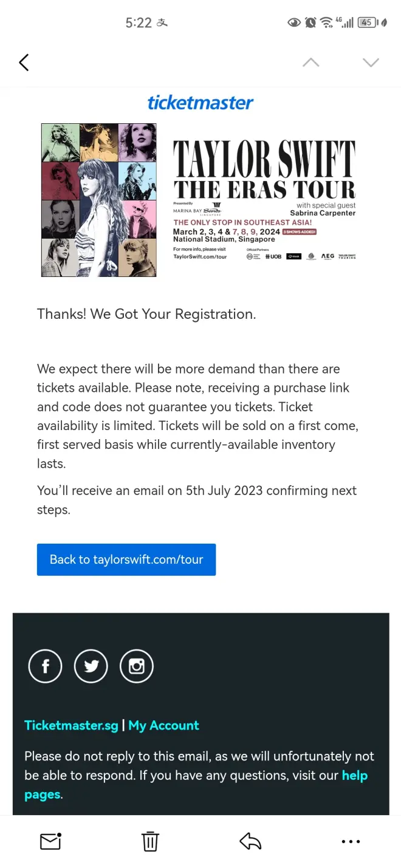Tap the ticketmaster logo header

pyautogui.click(x=200, y=103)
